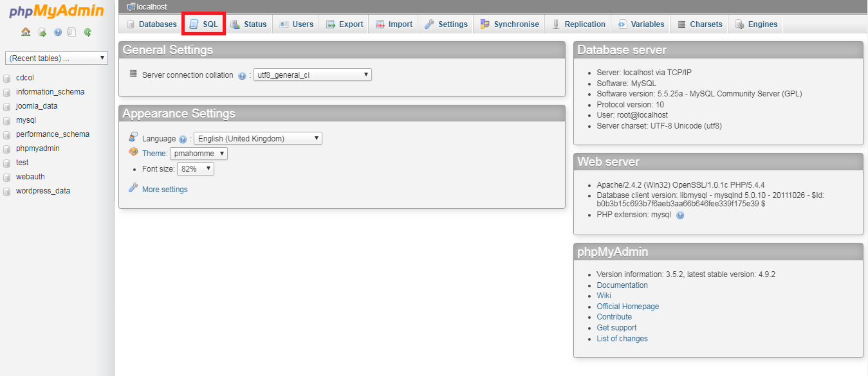Open the Replication tab

coord(578,24)
